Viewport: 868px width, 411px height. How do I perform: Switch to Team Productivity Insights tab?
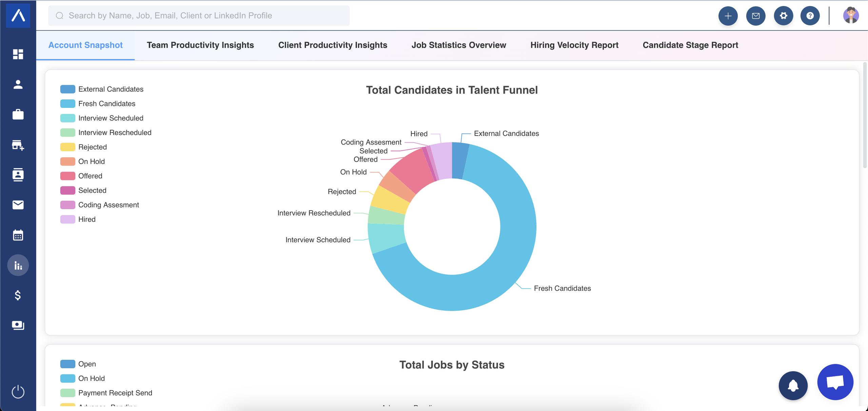coord(200,45)
